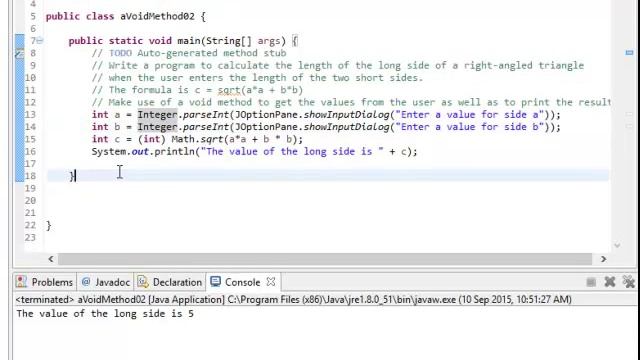Collapse the main method fold marker
Screen dimensions: 640x360
click(x=40, y=40)
